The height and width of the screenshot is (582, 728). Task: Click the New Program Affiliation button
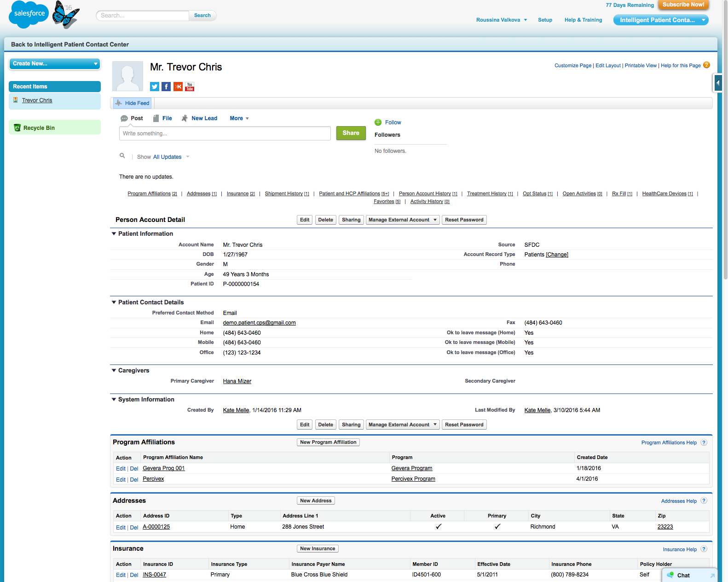tap(328, 442)
